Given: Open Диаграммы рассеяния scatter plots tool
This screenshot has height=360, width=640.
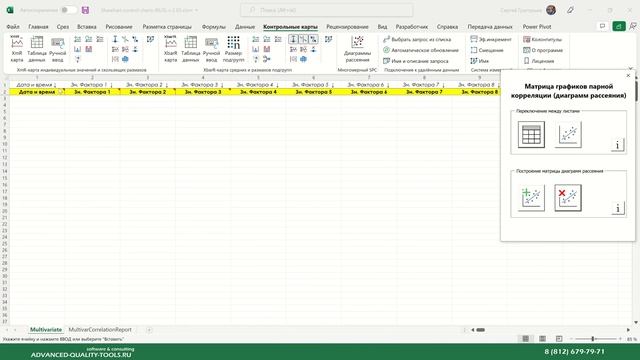Looking at the screenshot, I should [357, 49].
